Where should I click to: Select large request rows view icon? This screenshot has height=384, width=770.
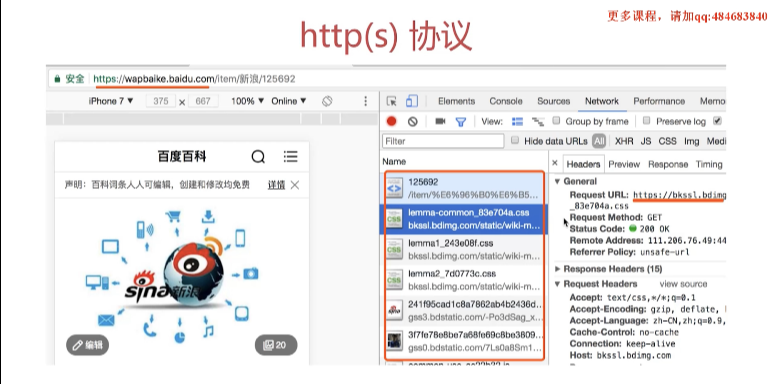click(518, 121)
